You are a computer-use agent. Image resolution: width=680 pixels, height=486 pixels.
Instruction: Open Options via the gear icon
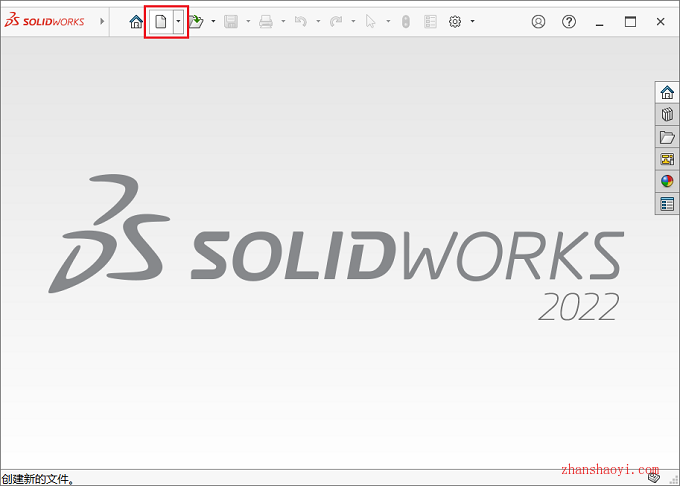pyautogui.click(x=455, y=21)
